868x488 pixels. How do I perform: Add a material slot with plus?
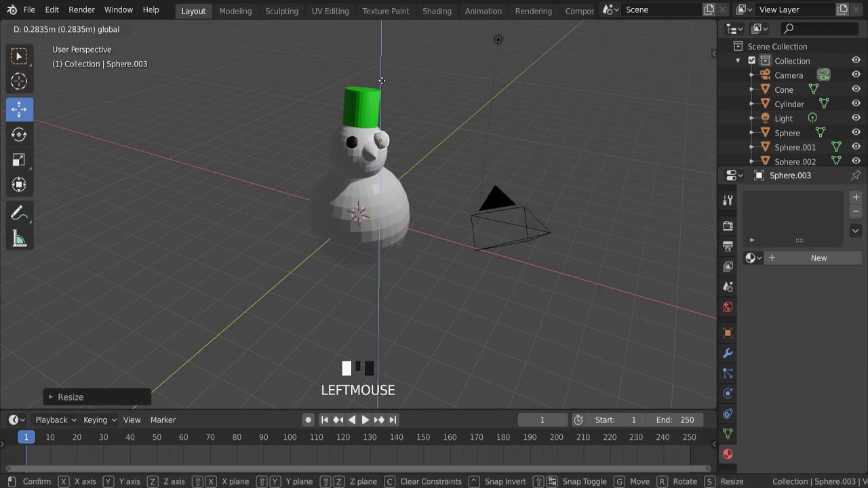tap(856, 197)
